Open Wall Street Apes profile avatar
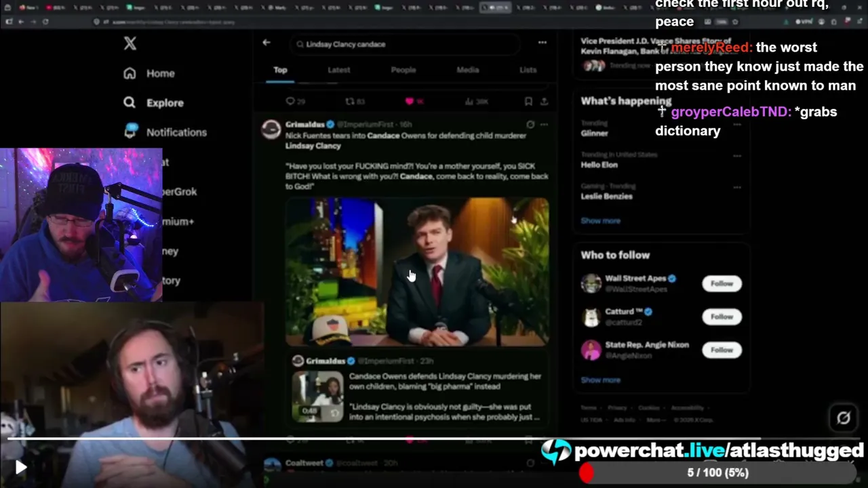 pyautogui.click(x=591, y=283)
